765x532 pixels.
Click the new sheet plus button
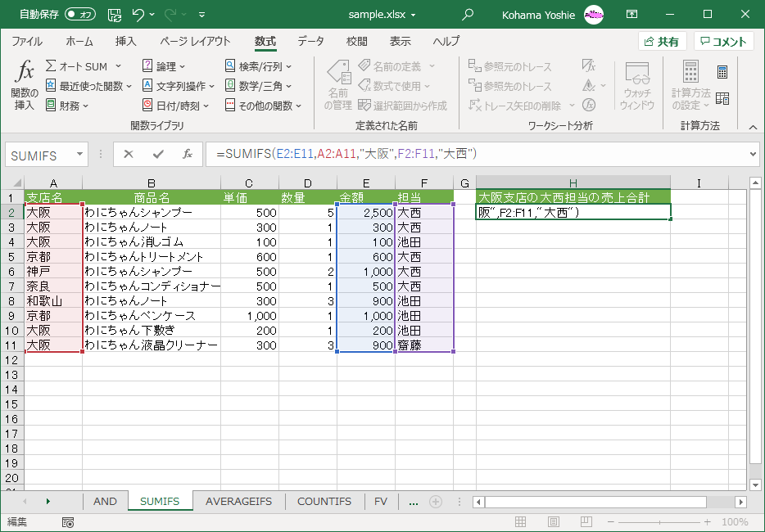coord(436,502)
